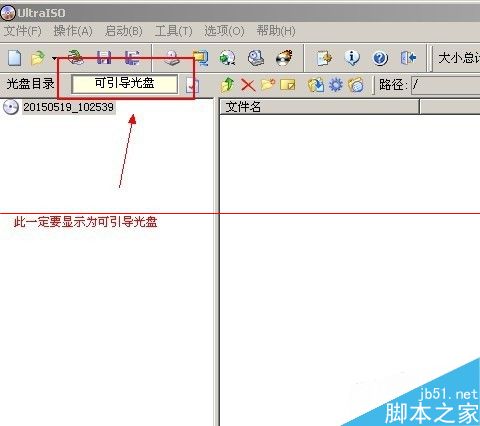
Task: Click the 可引导光盘 image type field
Action: pos(125,84)
